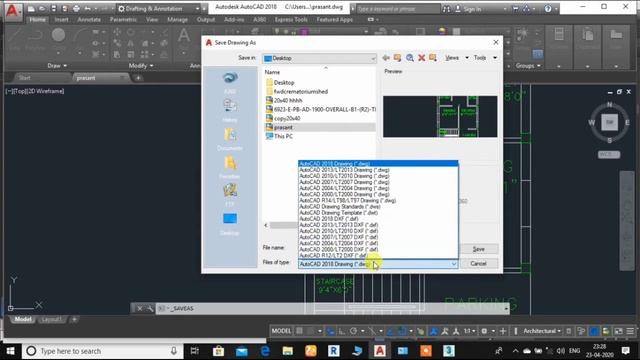Screen dimensions: 640x360
Task: Open Documents location in places sidebar
Action: 230,139
